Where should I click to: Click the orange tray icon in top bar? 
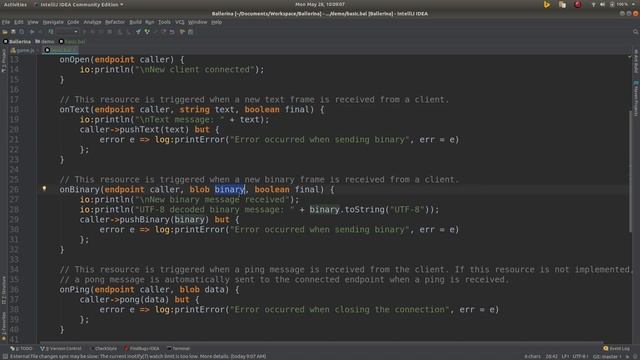pyautogui.click(x=547, y=4)
